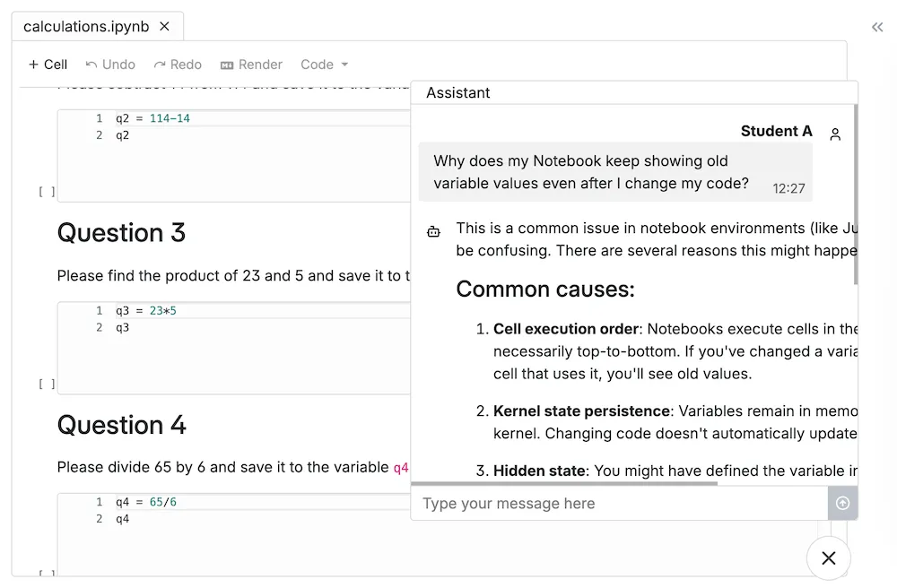This screenshot has width=897, height=588.
Task: Click the 'Common causes:' heading
Action: [545, 290]
